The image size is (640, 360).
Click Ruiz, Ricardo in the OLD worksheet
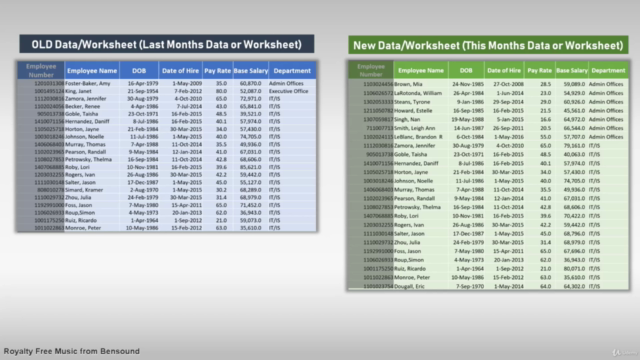81,220
